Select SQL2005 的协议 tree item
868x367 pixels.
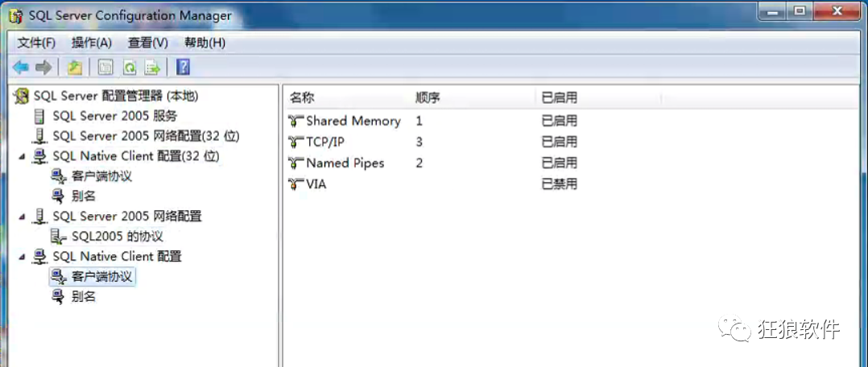[x=118, y=237]
